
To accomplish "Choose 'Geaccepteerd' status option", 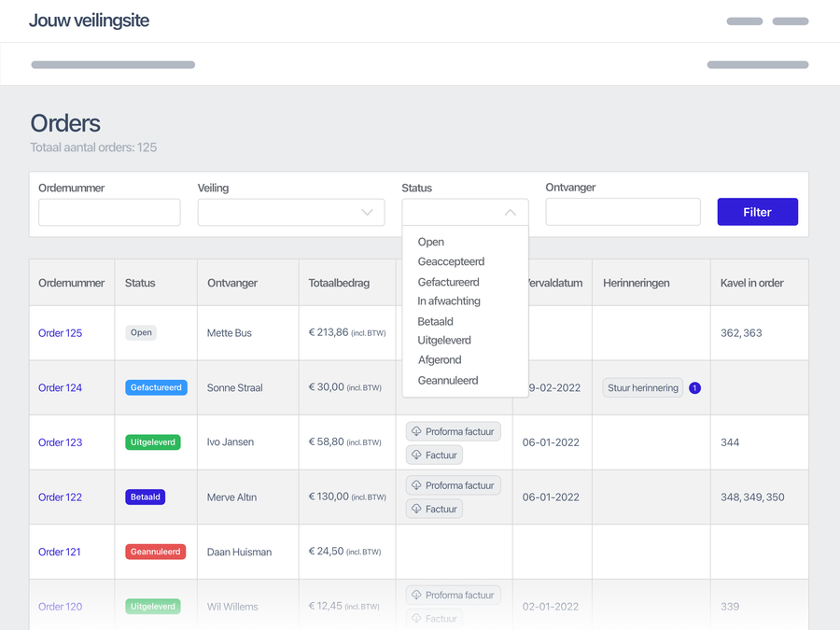I will pos(451,261).
